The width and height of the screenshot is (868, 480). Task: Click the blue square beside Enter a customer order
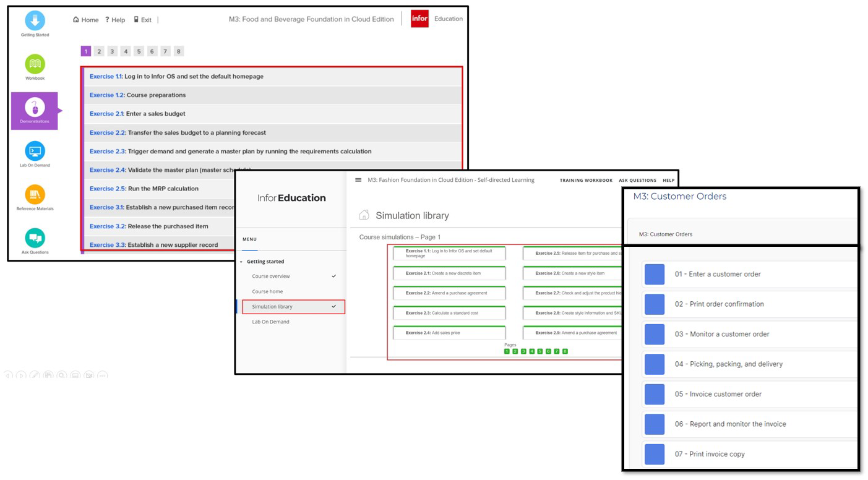pos(655,274)
